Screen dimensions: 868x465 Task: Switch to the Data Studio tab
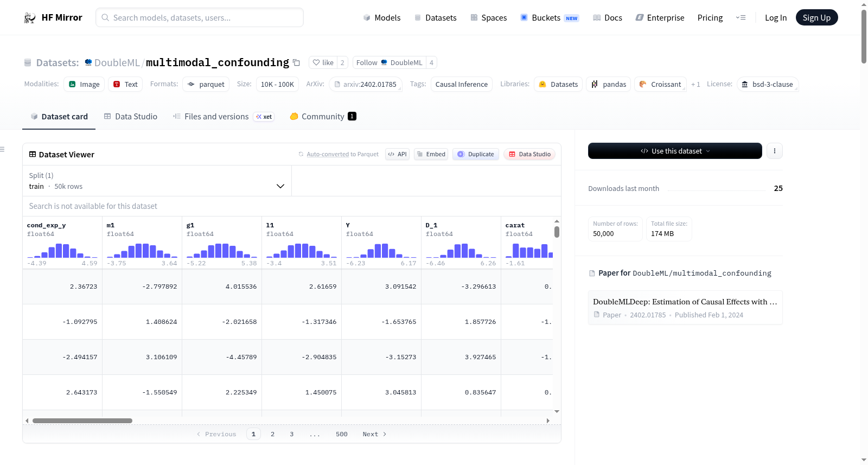coord(131,116)
